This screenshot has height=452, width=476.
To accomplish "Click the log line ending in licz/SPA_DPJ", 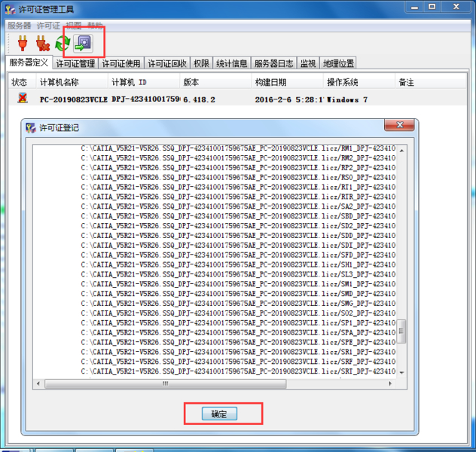I will tap(238, 333).
